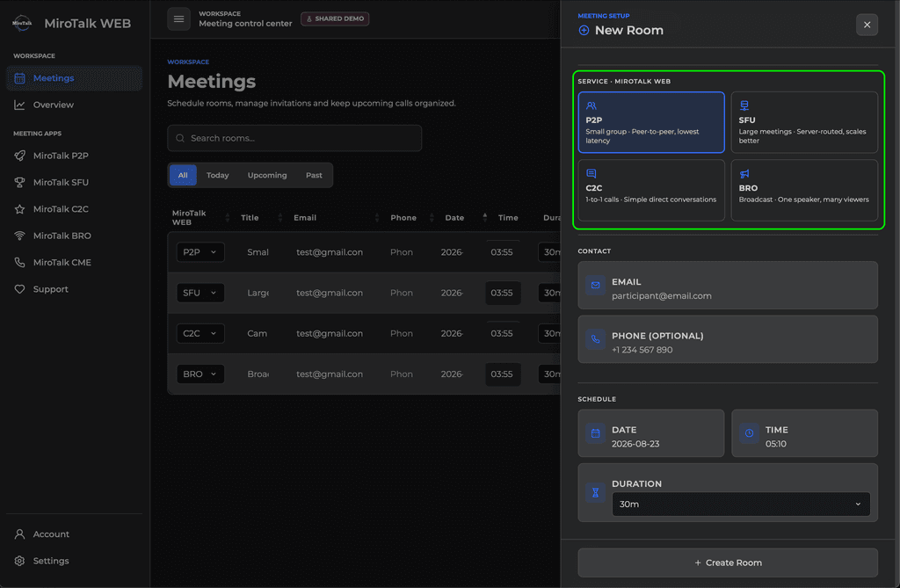Click the Support heart icon
Image resolution: width=900 pixels, height=588 pixels.
point(19,289)
